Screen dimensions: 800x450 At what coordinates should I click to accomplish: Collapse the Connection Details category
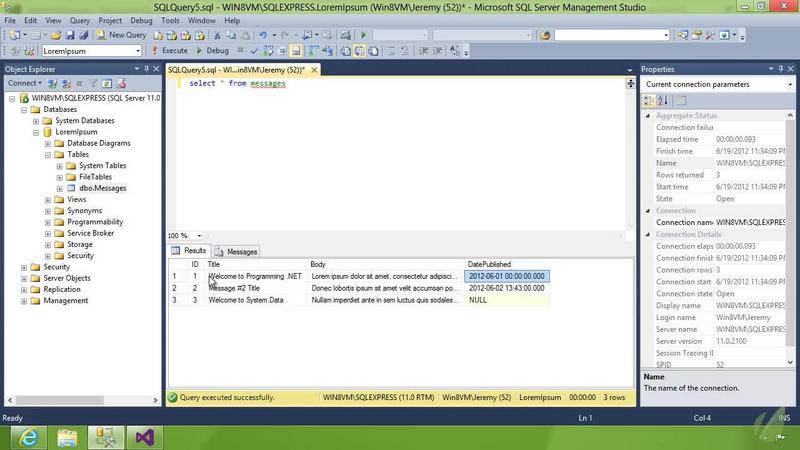tap(648, 235)
